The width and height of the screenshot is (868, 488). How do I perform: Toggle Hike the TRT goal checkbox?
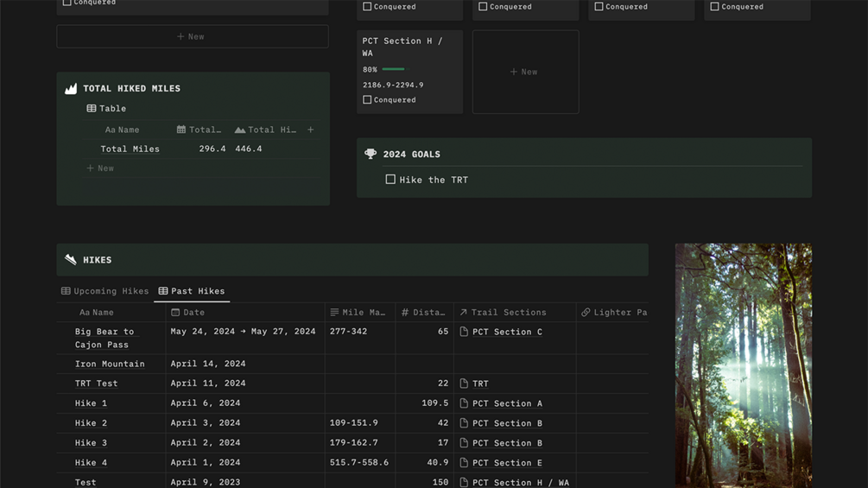click(390, 180)
